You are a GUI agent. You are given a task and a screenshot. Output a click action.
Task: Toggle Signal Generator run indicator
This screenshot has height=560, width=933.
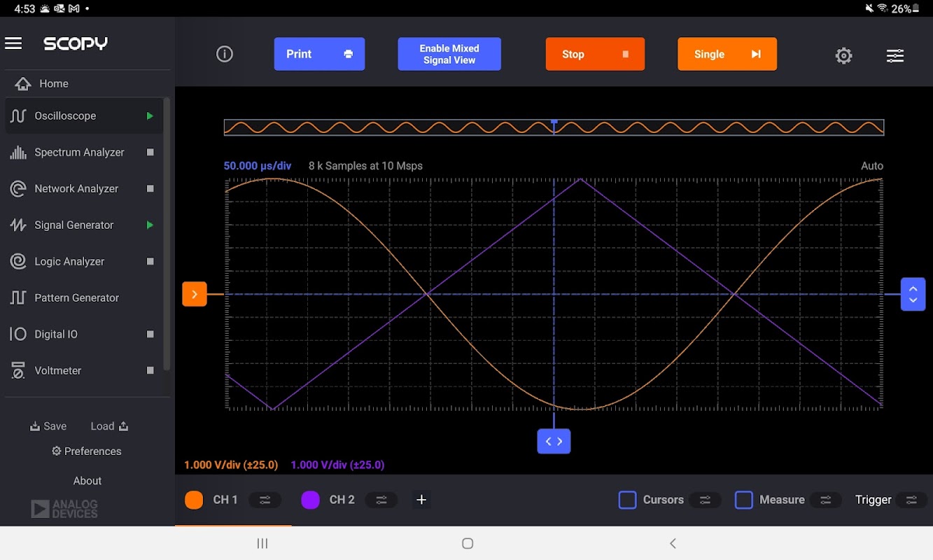pyautogui.click(x=149, y=225)
